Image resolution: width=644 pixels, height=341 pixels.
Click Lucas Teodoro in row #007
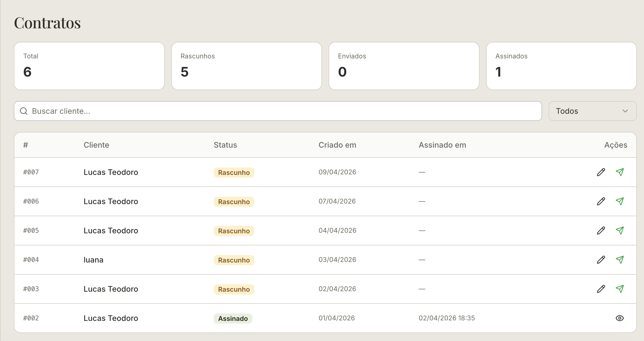111,172
